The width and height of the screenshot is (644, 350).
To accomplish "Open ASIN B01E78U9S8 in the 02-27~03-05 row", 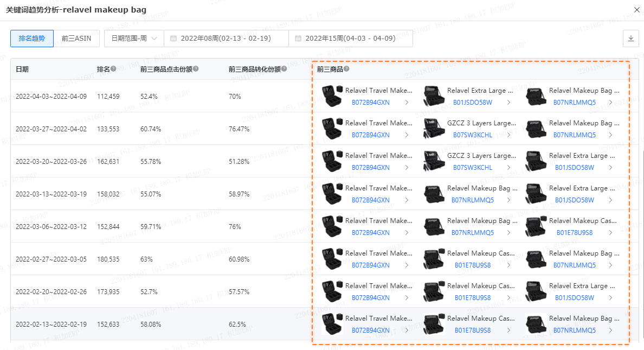I will click(473, 265).
